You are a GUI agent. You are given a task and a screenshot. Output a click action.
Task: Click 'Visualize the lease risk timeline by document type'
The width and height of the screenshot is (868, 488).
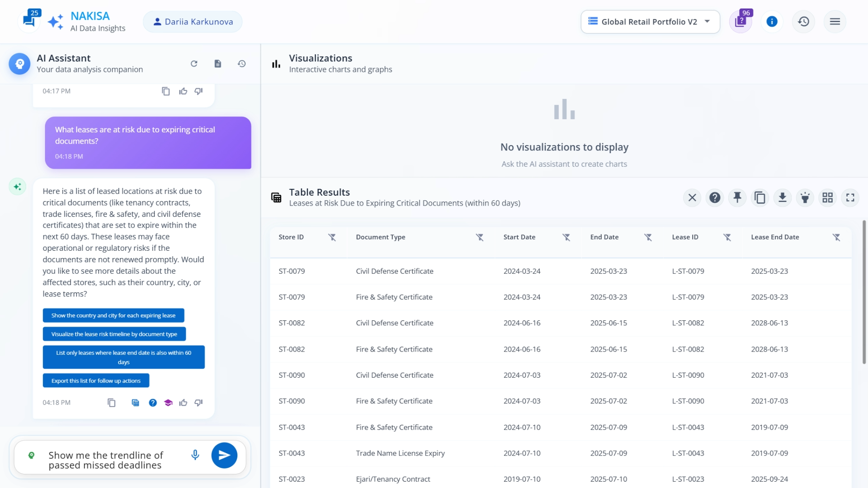coord(114,334)
